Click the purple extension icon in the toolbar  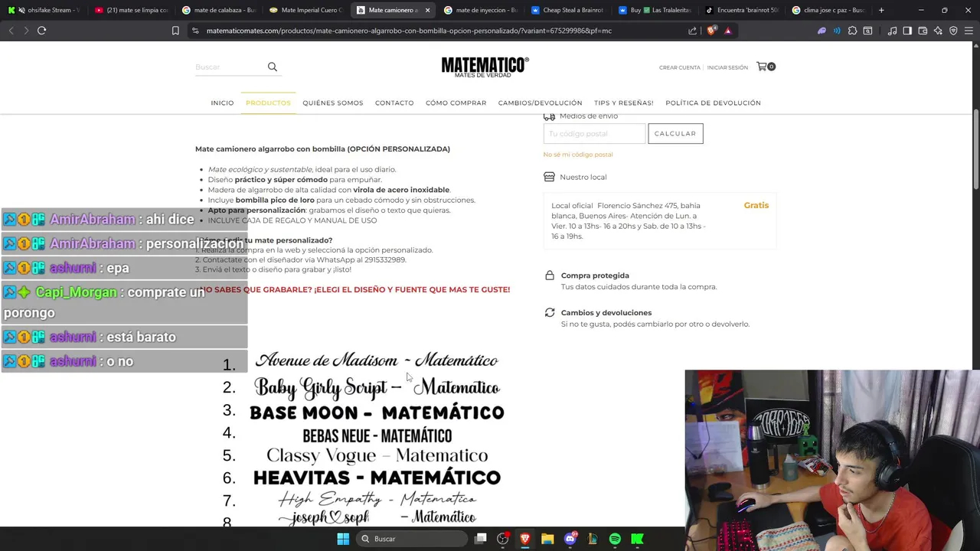[822, 31]
